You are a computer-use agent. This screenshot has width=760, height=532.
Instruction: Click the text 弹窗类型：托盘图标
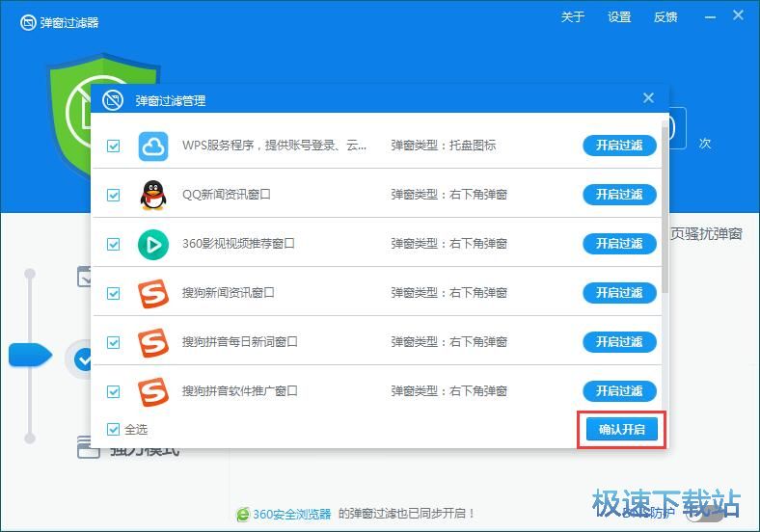pos(444,146)
